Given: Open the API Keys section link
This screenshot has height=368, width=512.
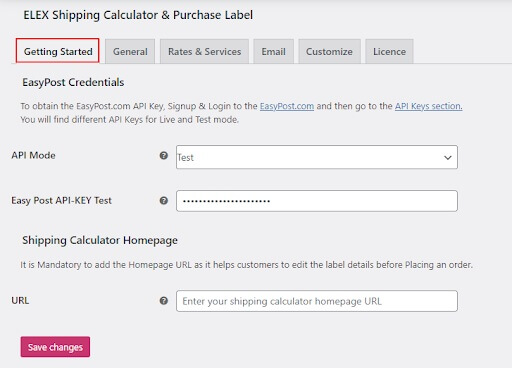Looking at the screenshot, I should [x=428, y=106].
